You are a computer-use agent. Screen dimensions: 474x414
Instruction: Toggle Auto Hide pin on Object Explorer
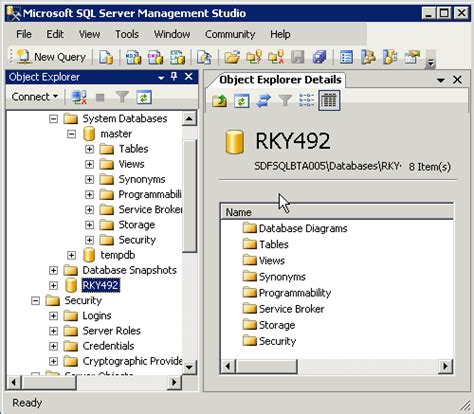(174, 77)
